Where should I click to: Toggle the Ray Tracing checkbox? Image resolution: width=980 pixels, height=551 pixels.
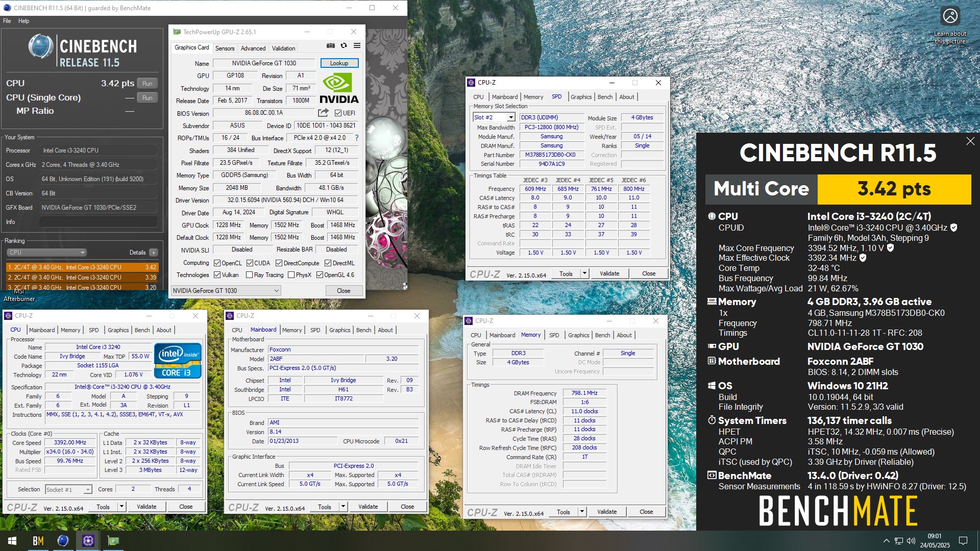pyautogui.click(x=249, y=275)
